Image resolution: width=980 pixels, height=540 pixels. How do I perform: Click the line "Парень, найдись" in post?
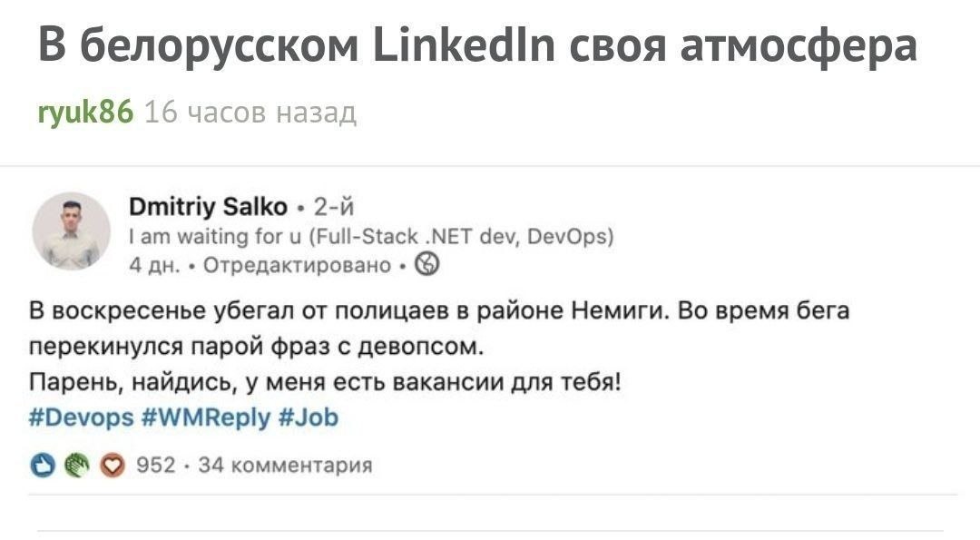click(325, 382)
